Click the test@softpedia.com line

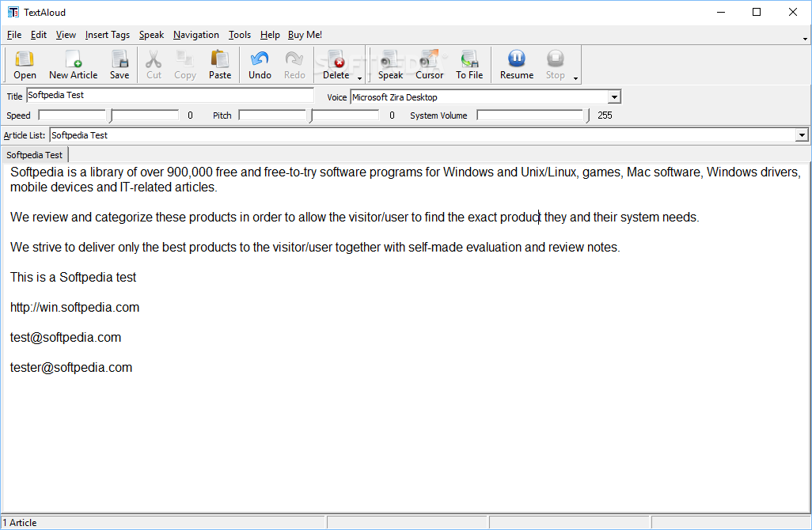point(65,338)
